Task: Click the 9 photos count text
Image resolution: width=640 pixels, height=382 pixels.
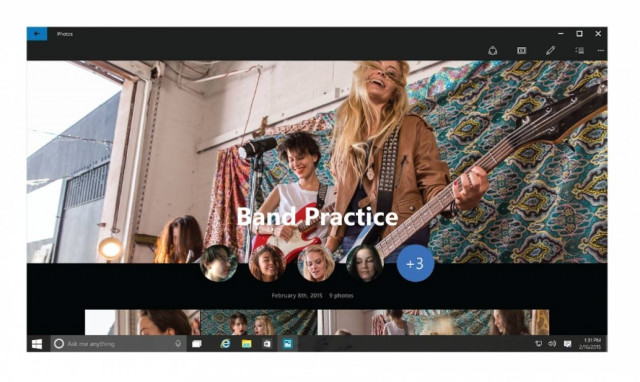Action: point(341,295)
